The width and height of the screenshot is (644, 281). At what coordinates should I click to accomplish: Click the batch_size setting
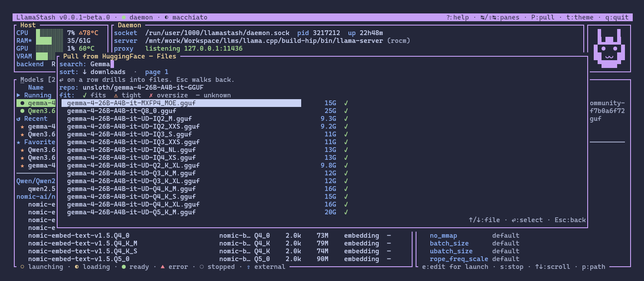tap(449, 243)
